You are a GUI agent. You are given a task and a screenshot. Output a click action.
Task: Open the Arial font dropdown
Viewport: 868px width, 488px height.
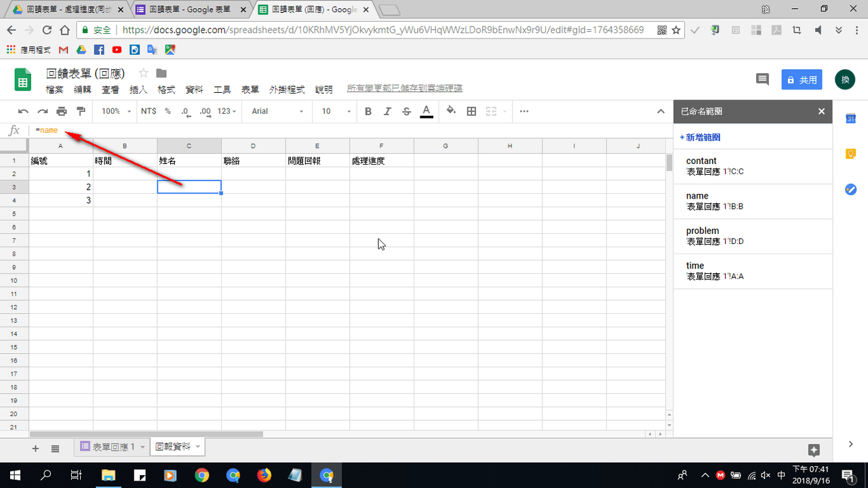point(277,111)
